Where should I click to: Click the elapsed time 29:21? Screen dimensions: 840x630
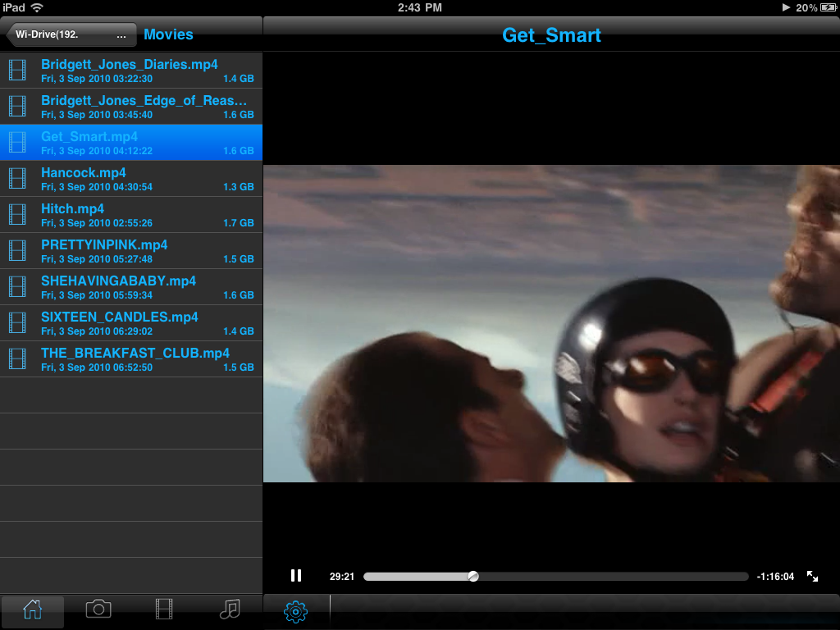coord(342,577)
